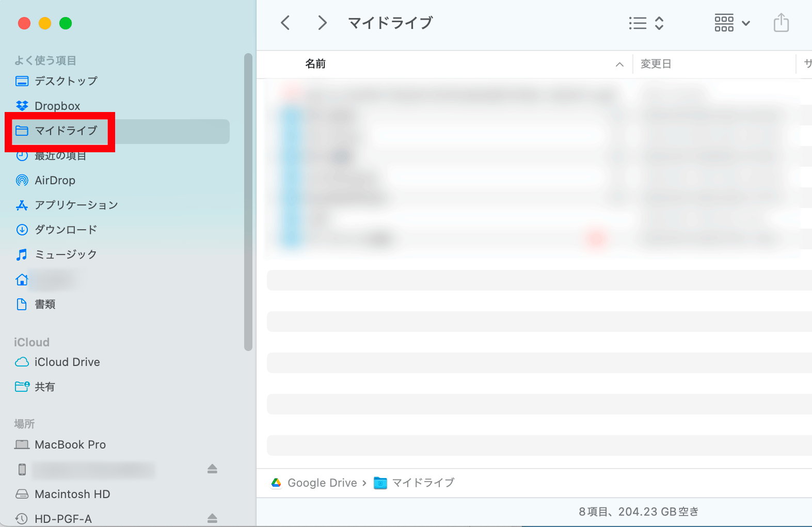Eject the HD-PGF-A volume
This screenshot has height=527, width=812.
(x=212, y=518)
